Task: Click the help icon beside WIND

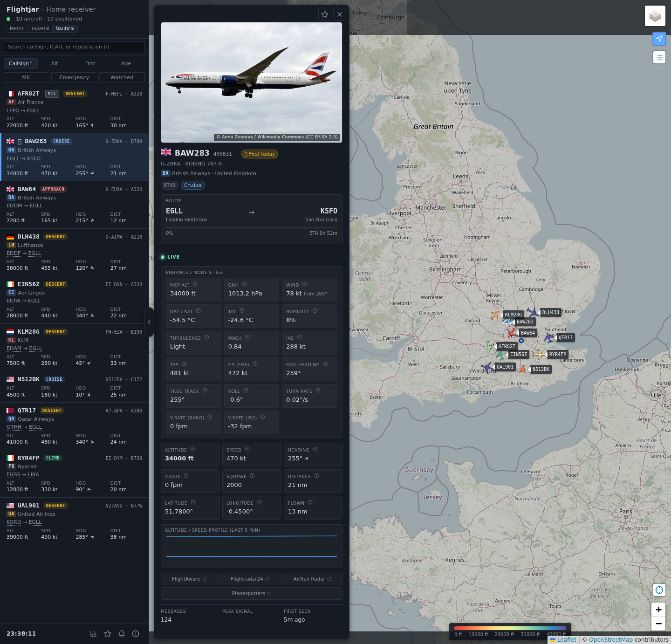Action: 304,284
